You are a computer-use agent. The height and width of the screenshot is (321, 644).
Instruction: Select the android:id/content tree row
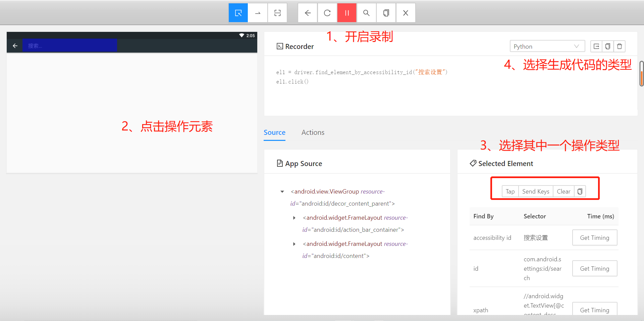click(355, 250)
